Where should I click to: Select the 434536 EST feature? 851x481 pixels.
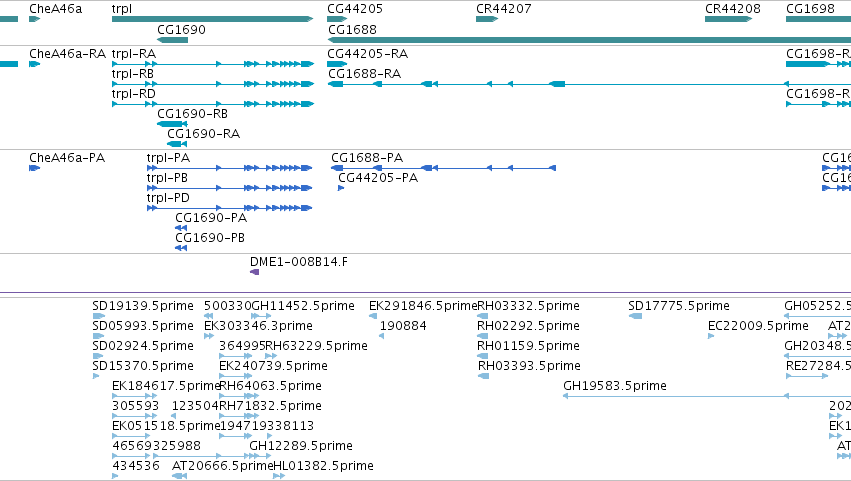point(115,476)
